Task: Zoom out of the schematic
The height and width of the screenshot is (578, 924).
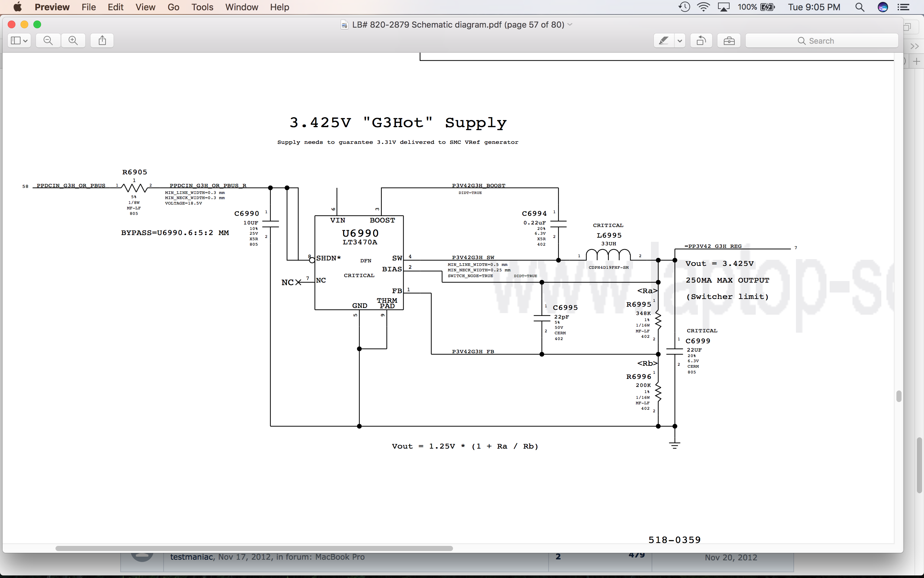Action: click(48, 40)
